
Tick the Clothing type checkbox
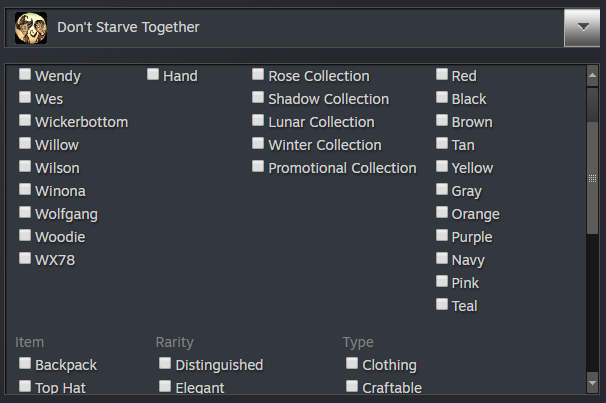click(353, 364)
